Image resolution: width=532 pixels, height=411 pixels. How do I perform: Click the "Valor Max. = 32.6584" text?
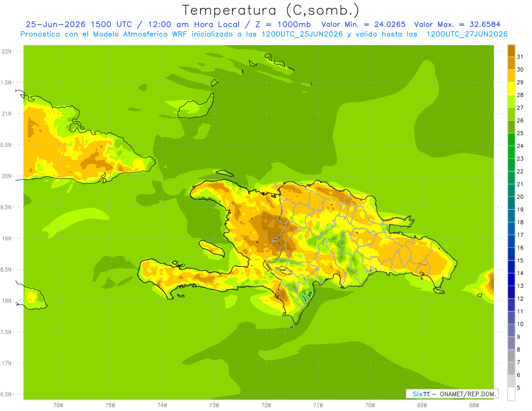click(x=457, y=24)
